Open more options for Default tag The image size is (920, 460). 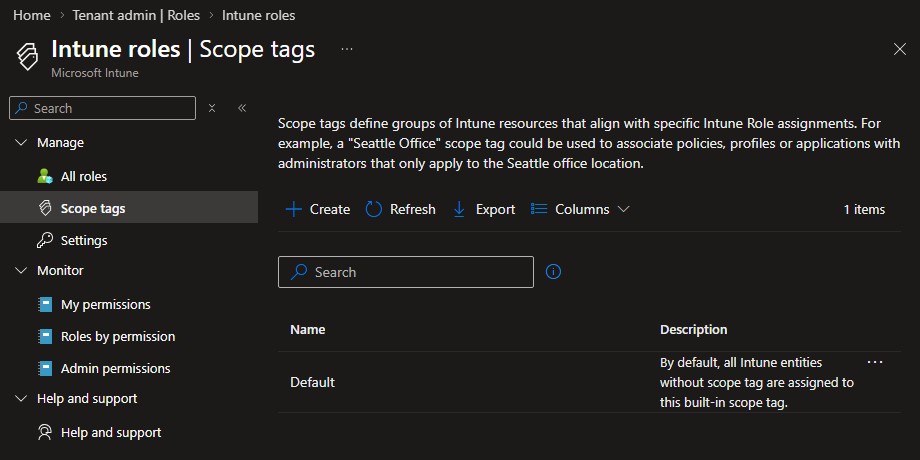click(x=875, y=362)
